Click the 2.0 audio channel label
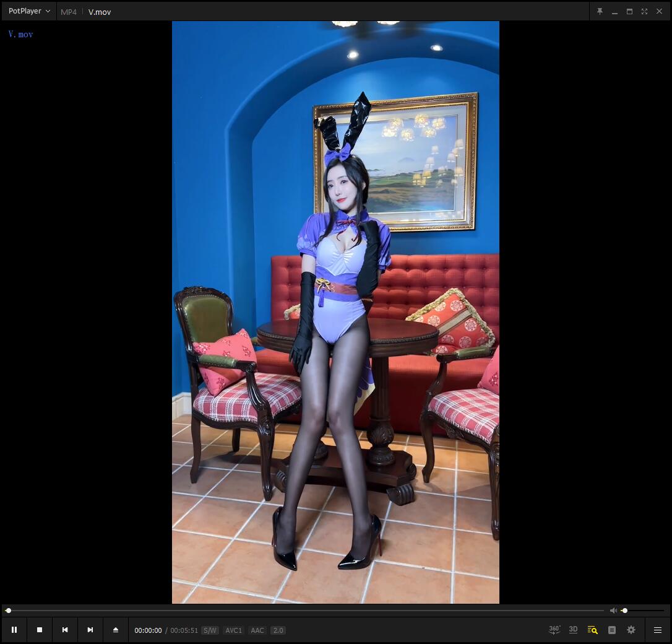The height and width of the screenshot is (644, 672). pyautogui.click(x=278, y=630)
